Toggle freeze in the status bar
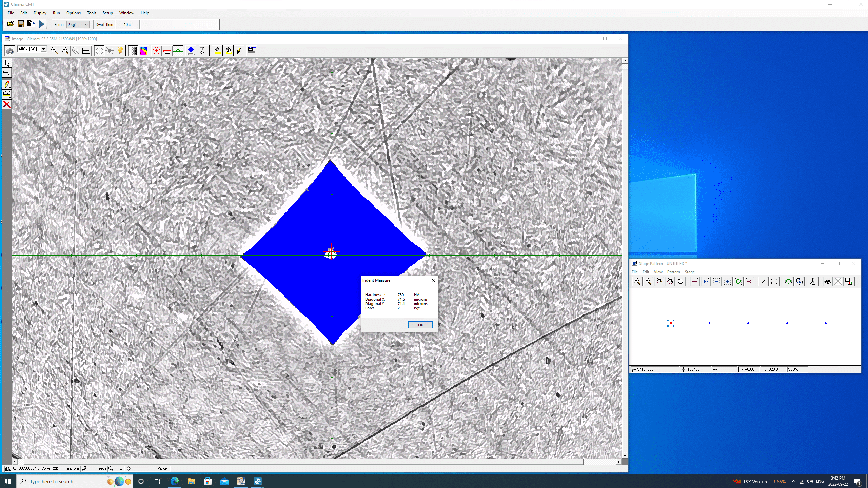This screenshot has width=868, height=488. (101, 468)
